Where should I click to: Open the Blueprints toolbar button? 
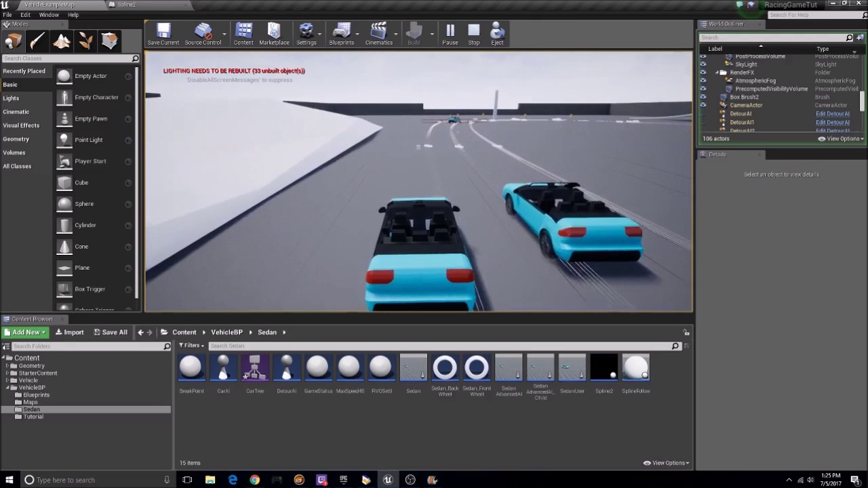342,34
